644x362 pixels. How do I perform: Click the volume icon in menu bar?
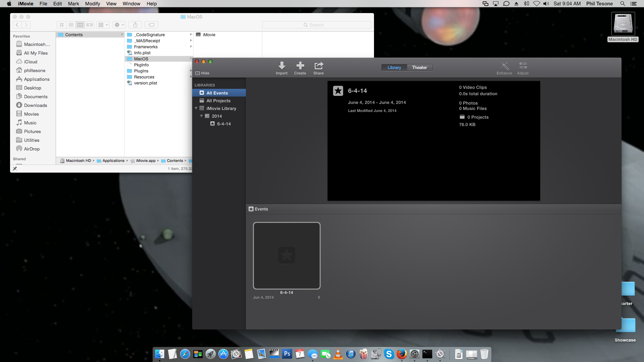tap(546, 4)
